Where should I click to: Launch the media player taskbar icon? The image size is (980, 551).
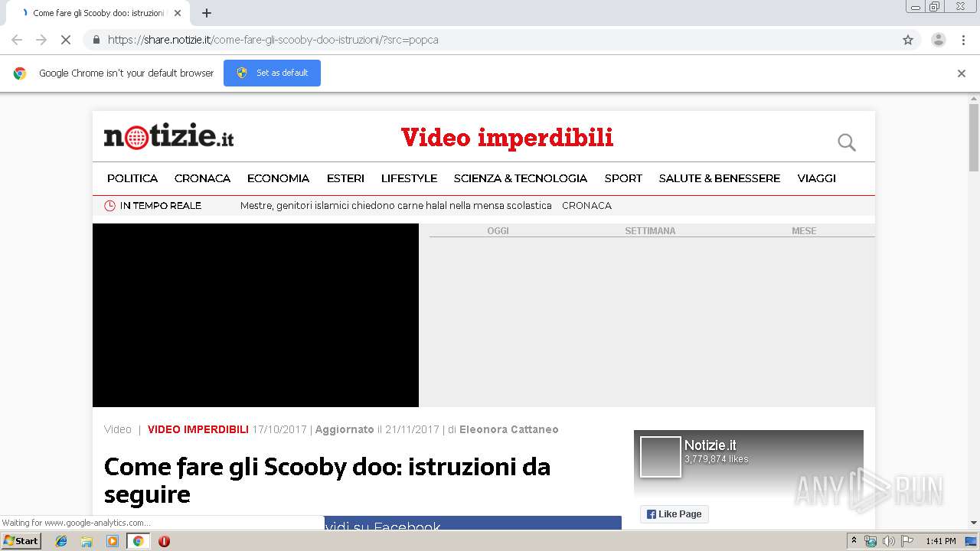tap(113, 541)
